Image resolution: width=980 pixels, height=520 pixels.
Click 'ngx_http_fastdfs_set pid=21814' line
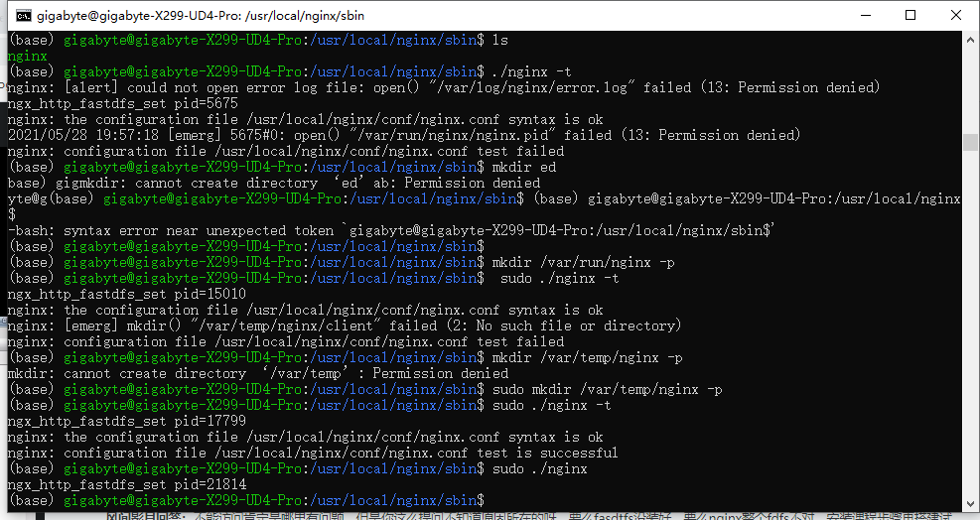click(127, 484)
